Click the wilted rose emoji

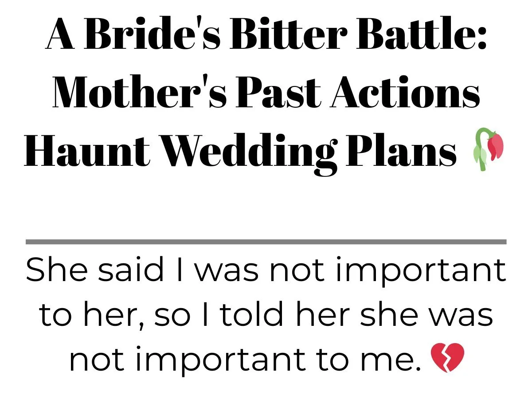point(488,149)
